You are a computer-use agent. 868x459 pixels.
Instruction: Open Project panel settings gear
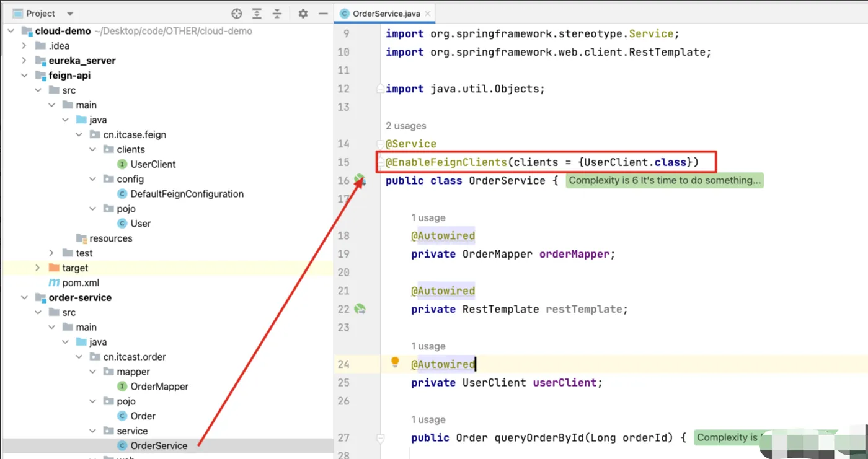tap(303, 14)
